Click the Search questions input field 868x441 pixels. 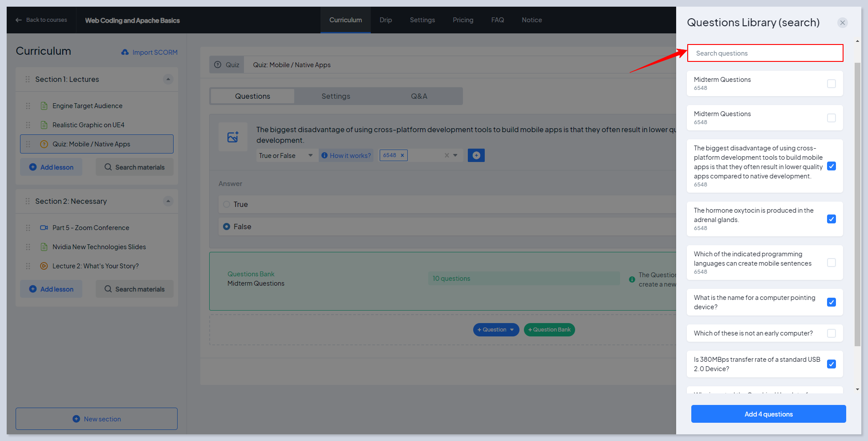tap(765, 53)
